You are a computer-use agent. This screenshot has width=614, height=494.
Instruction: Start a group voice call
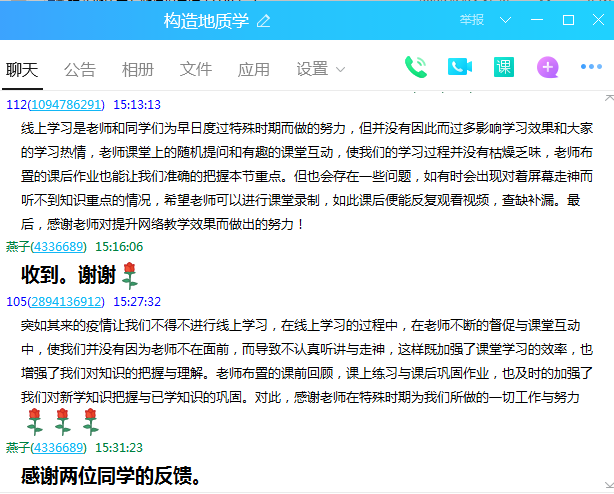pos(415,67)
